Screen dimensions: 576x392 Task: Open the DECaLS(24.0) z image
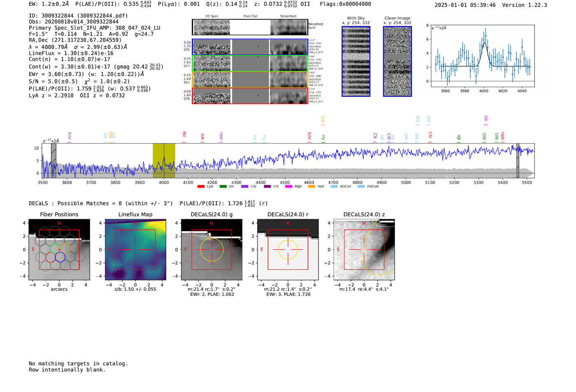(364, 250)
